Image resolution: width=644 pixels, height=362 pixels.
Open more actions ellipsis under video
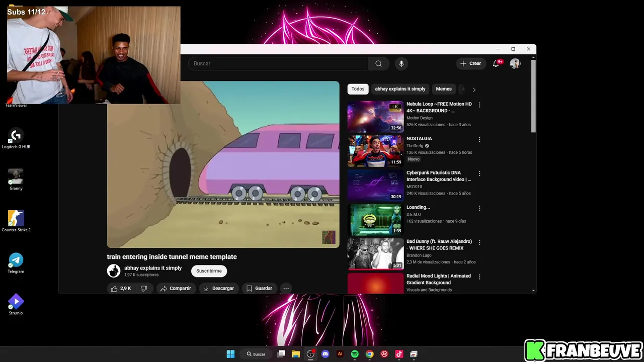[286, 289]
